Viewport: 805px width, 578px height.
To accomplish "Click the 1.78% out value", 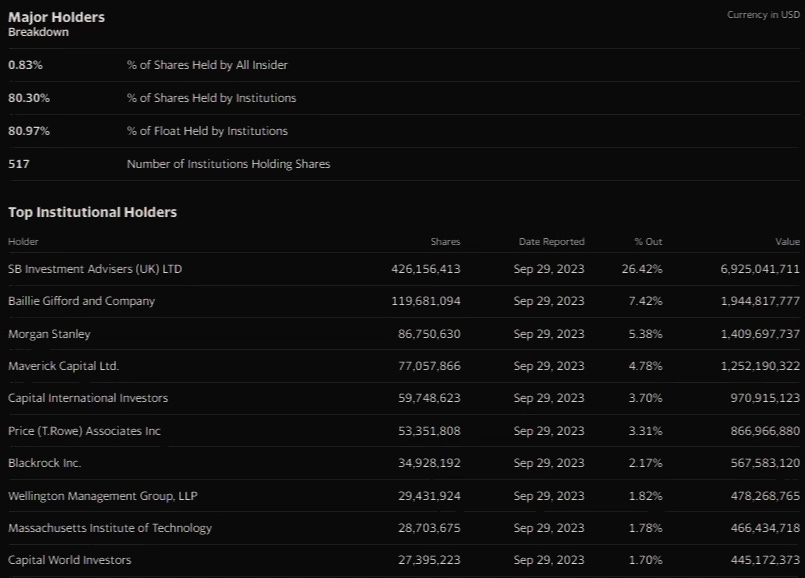I will coord(645,528).
